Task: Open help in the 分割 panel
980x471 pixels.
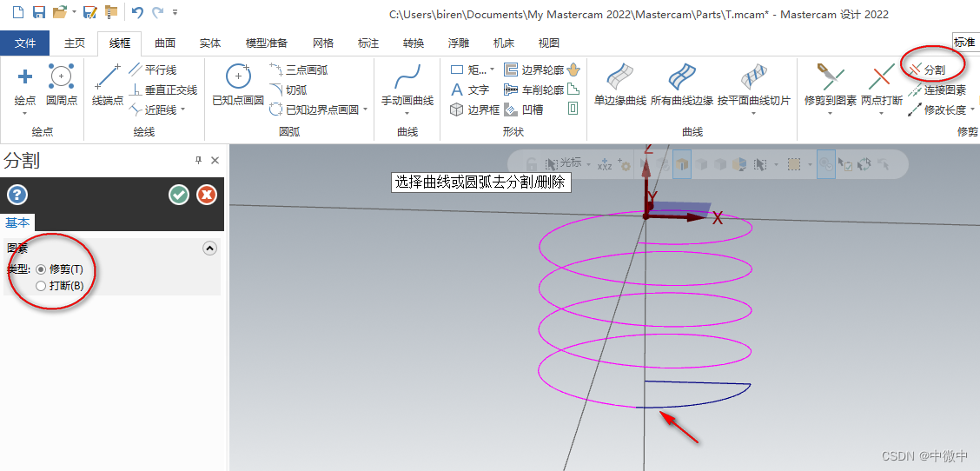Action: (x=17, y=196)
